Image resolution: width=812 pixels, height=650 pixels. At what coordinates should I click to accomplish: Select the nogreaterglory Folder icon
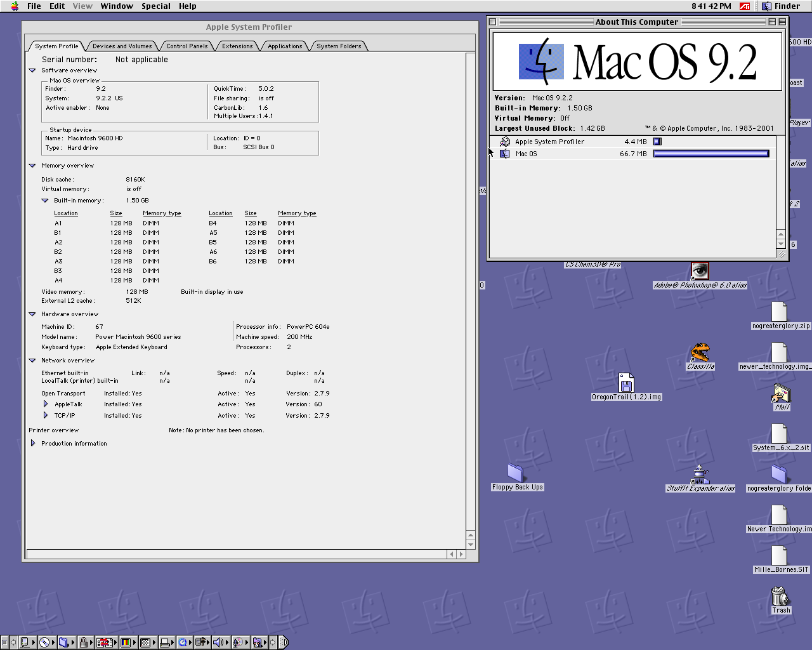click(x=780, y=474)
